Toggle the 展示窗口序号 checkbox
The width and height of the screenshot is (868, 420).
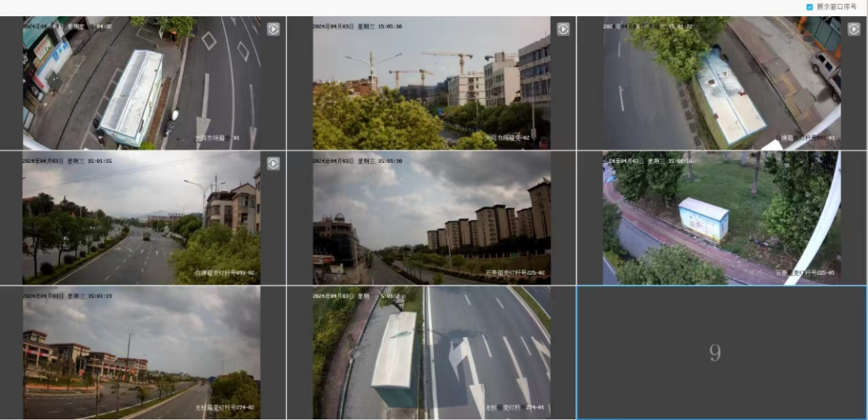(810, 7)
